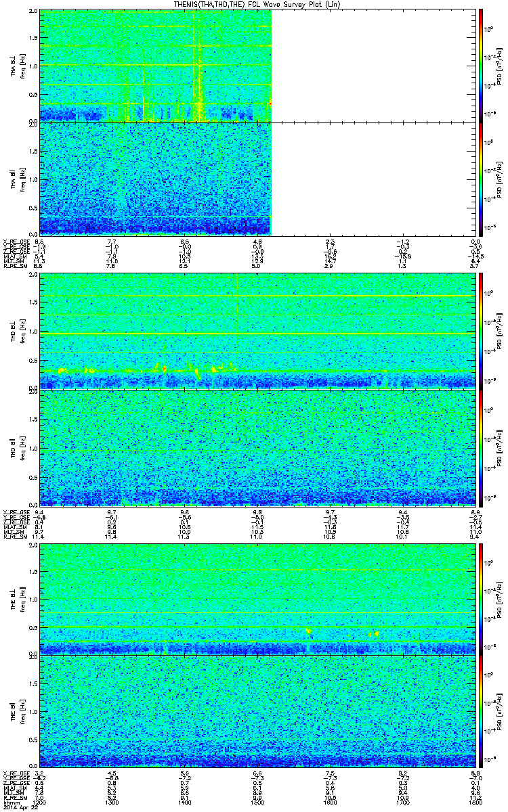The height and width of the screenshot is (812, 508).
Task: Click the PSD color bar beside THD BL
Action: point(482,331)
